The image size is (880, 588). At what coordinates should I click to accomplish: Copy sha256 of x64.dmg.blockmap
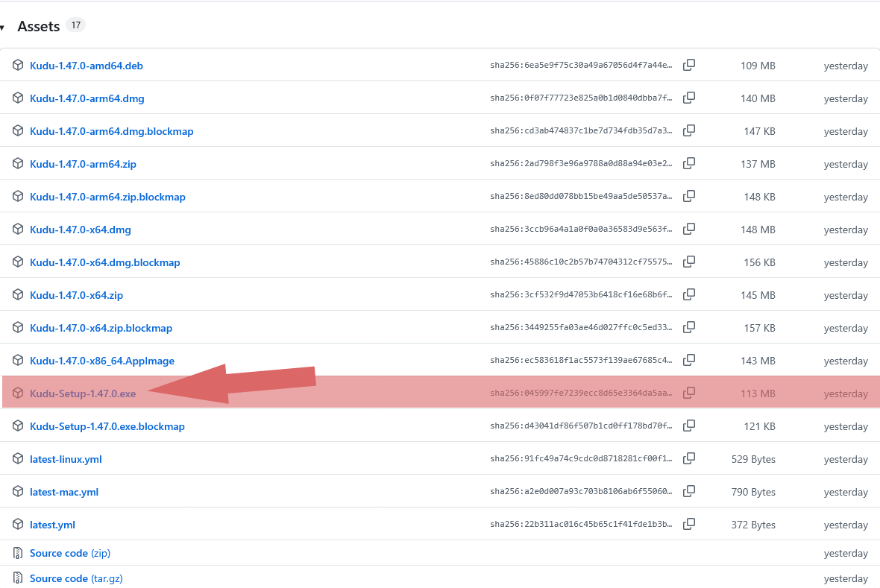[689, 262]
